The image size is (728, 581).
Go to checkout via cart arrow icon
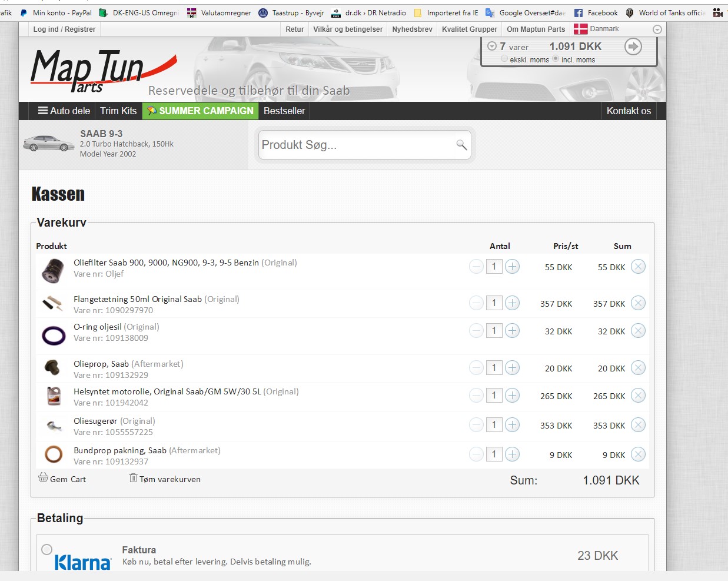pyautogui.click(x=633, y=47)
